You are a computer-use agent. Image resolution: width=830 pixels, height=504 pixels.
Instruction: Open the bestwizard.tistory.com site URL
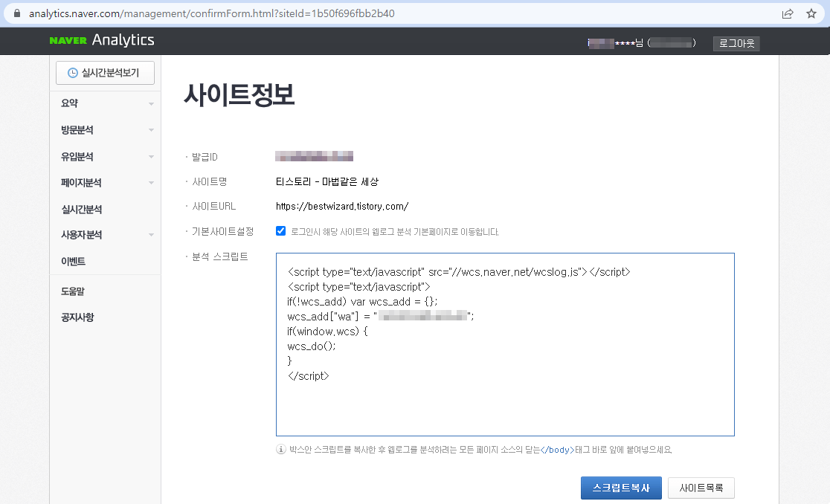[343, 206]
